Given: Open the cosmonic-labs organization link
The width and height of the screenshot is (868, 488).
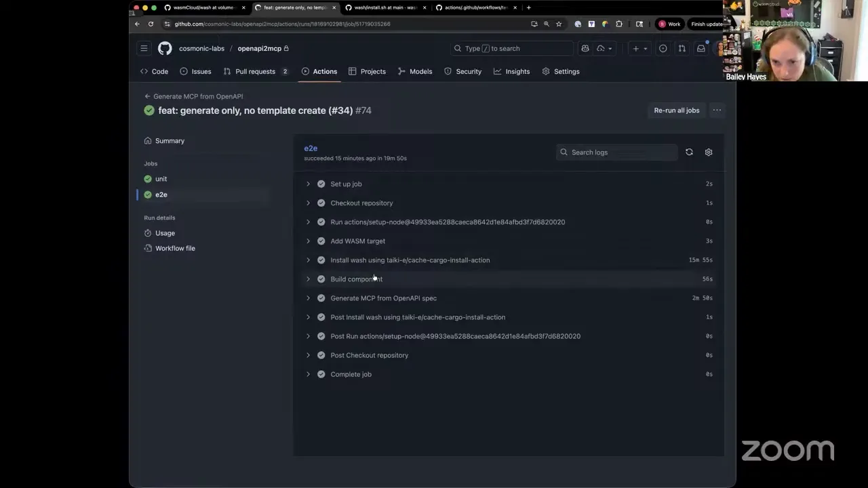Looking at the screenshot, I should coord(201,48).
